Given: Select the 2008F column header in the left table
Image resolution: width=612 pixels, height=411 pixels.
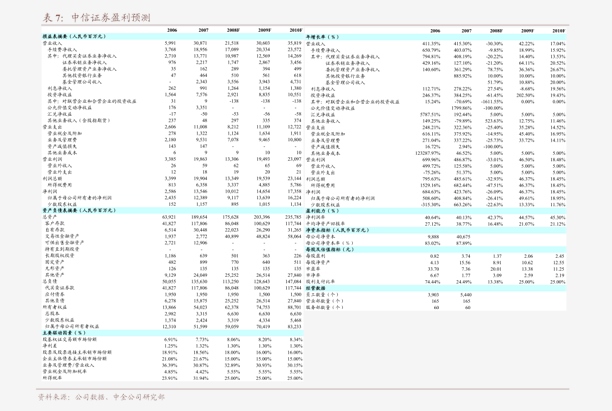Looking at the screenshot, I should coord(233,31).
